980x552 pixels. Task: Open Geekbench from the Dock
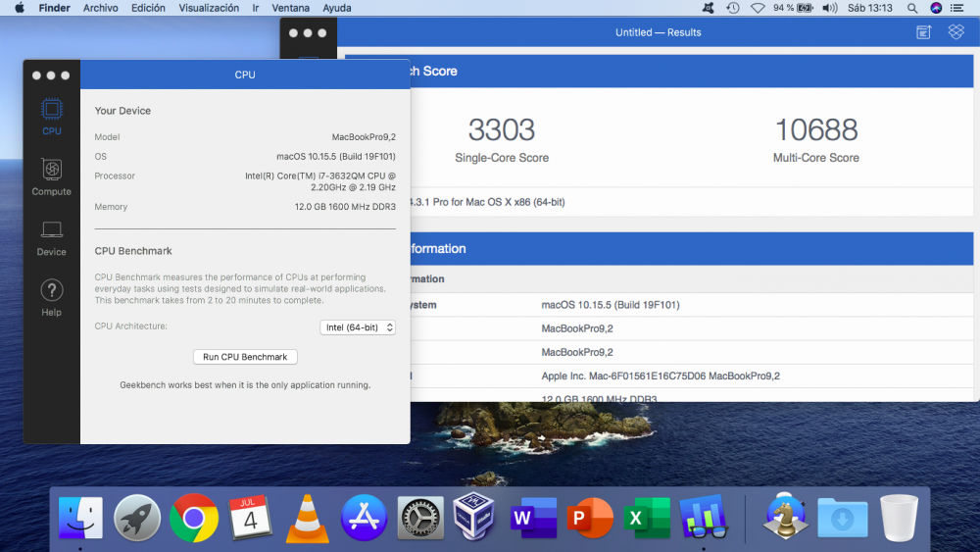[x=704, y=518]
